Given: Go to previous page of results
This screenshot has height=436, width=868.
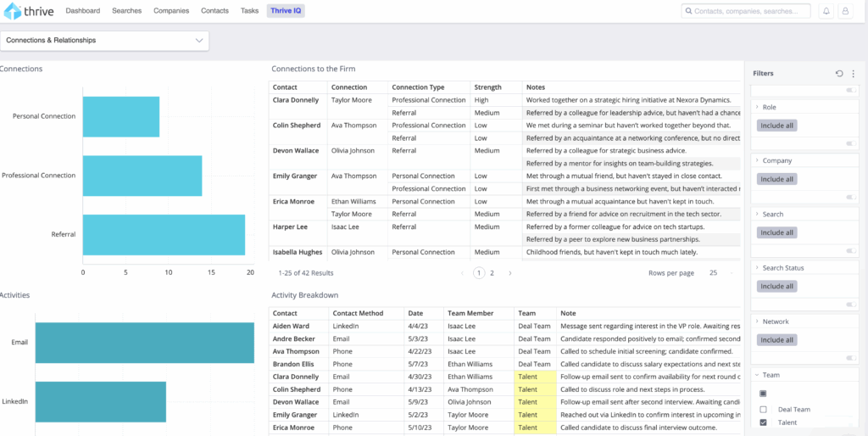Looking at the screenshot, I should 463,273.
